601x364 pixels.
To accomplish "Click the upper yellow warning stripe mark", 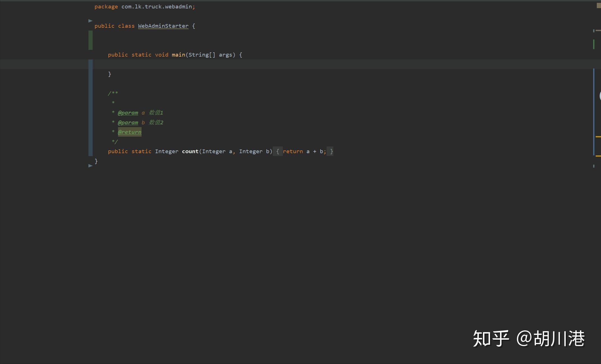I will pyautogui.click(x=598, y=137).
